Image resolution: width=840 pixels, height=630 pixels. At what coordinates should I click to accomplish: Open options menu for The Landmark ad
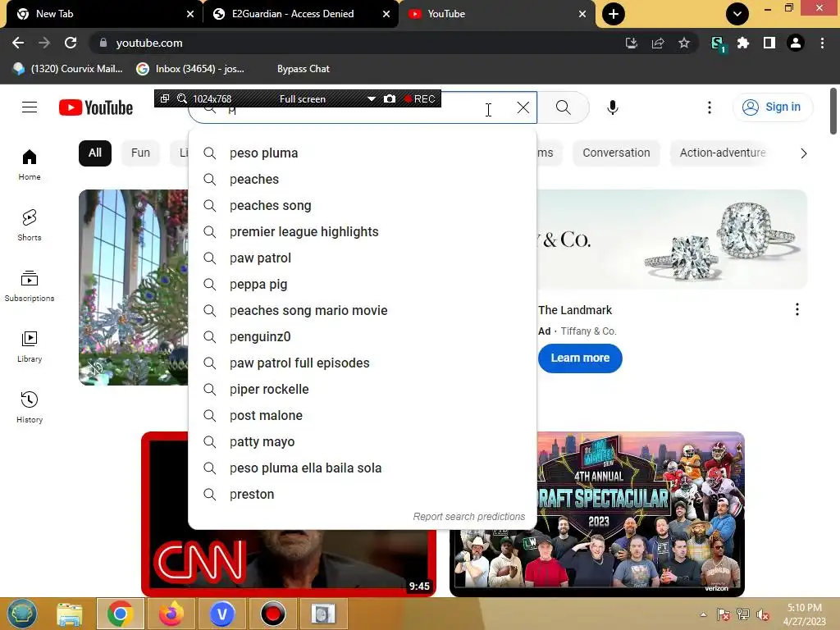point(797,309)
